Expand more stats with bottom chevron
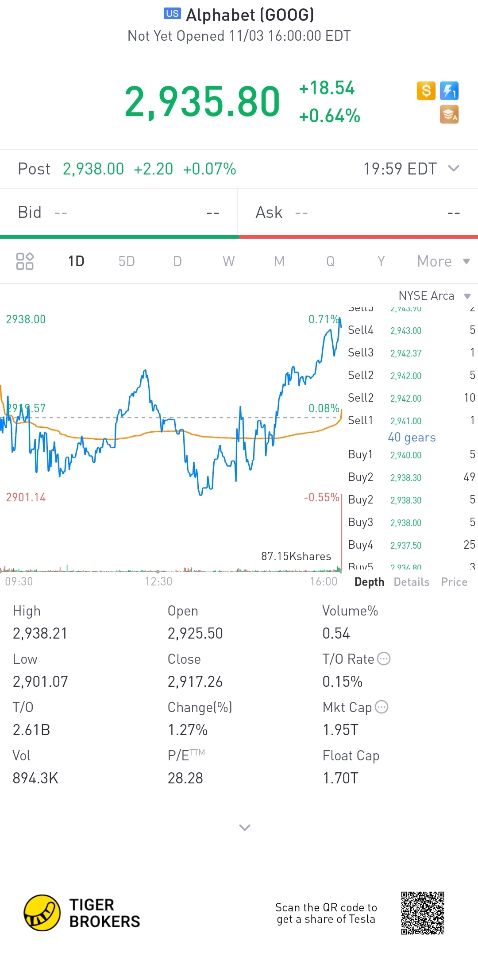Viewport: 478px width, 980px height. click(245, 827)
